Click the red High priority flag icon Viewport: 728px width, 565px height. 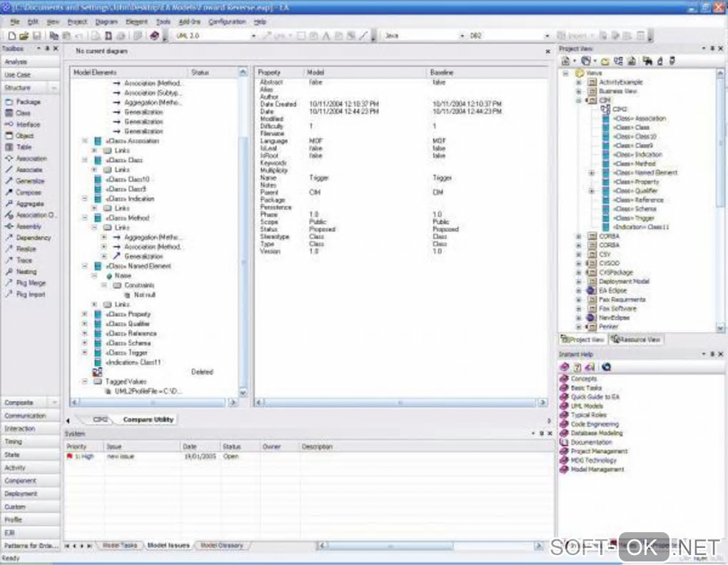70,457
